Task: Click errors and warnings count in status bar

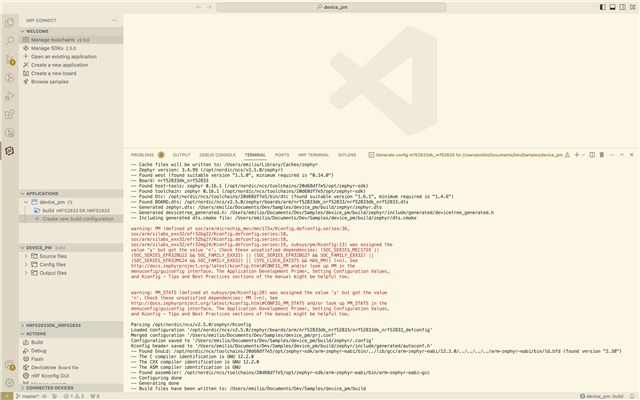Action: 74,396
